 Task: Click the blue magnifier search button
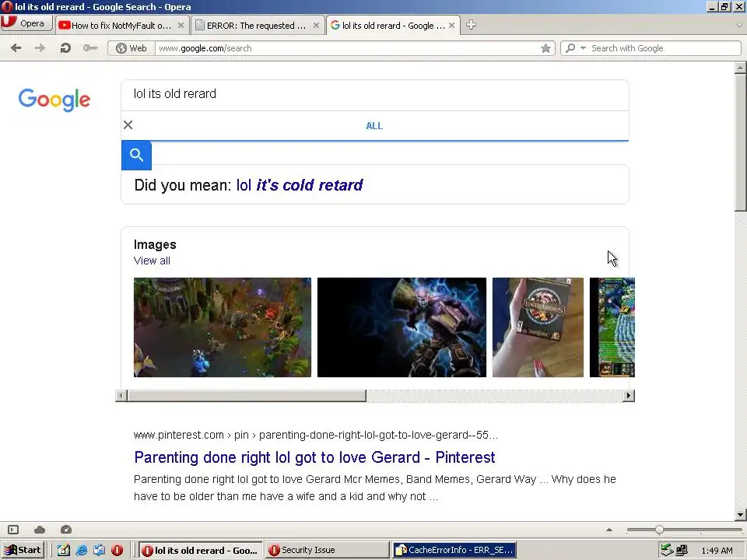pos(136,156)
